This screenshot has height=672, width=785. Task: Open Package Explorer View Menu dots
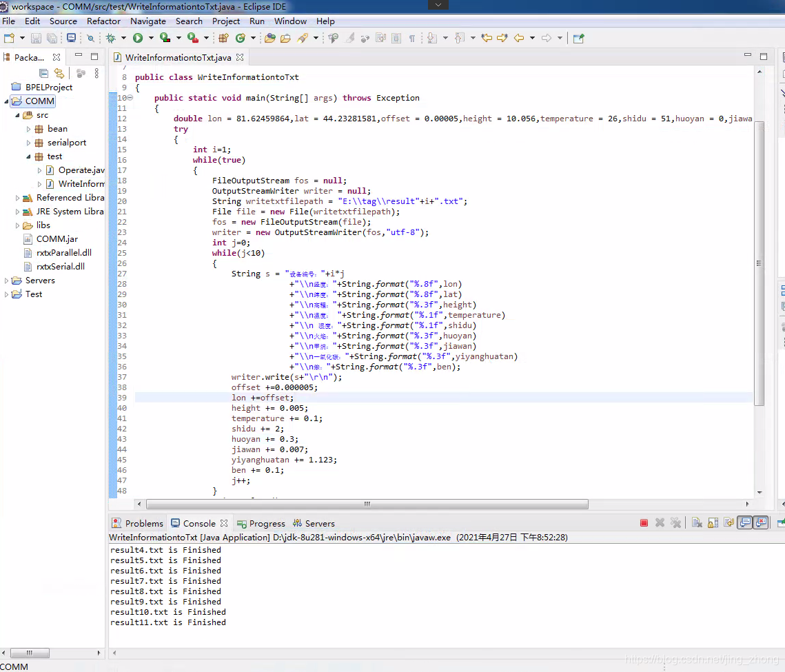[96, 73]
